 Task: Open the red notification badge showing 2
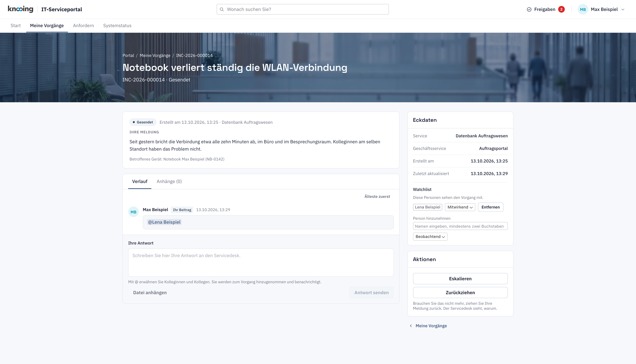click(x=561, y=9)
